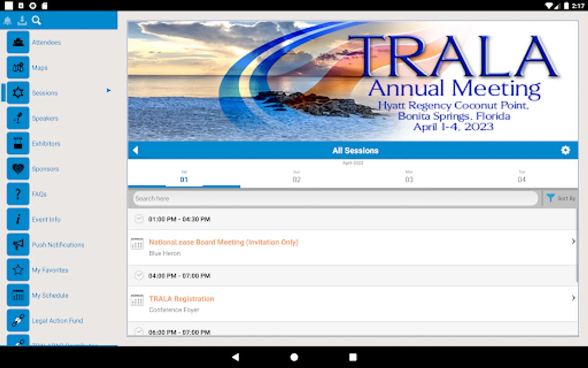
Task: Go back with All Sessions arrow
Action: pyautogui.click(x=136, y=150)
